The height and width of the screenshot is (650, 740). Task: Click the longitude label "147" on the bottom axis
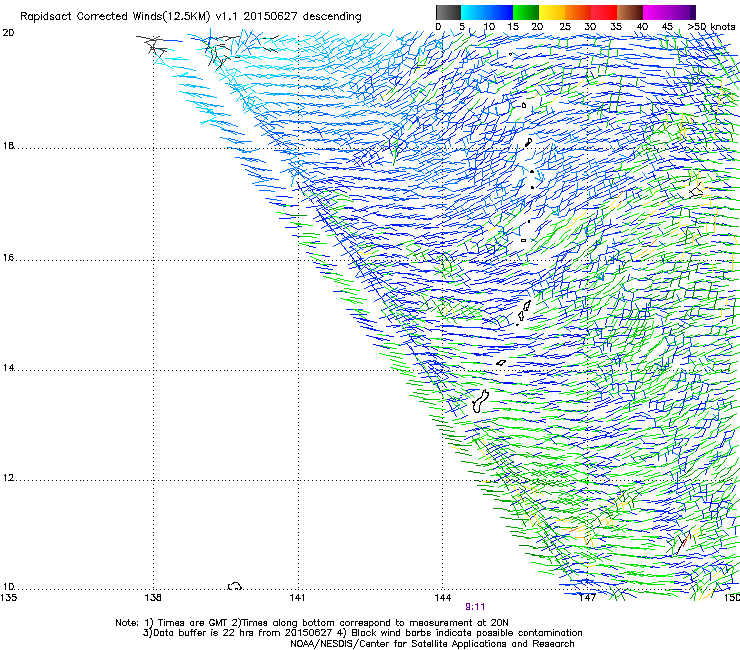tap(587, 598)
